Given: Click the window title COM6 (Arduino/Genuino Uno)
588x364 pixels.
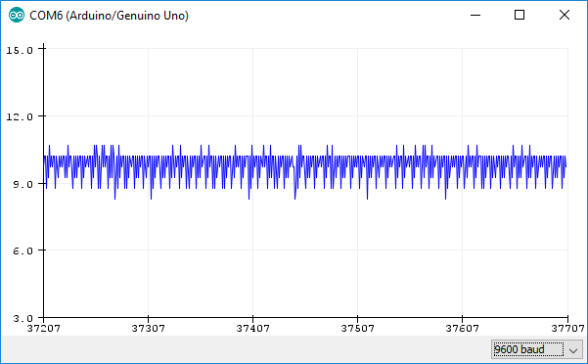Looking at the screenshot, I should [110, 16].
